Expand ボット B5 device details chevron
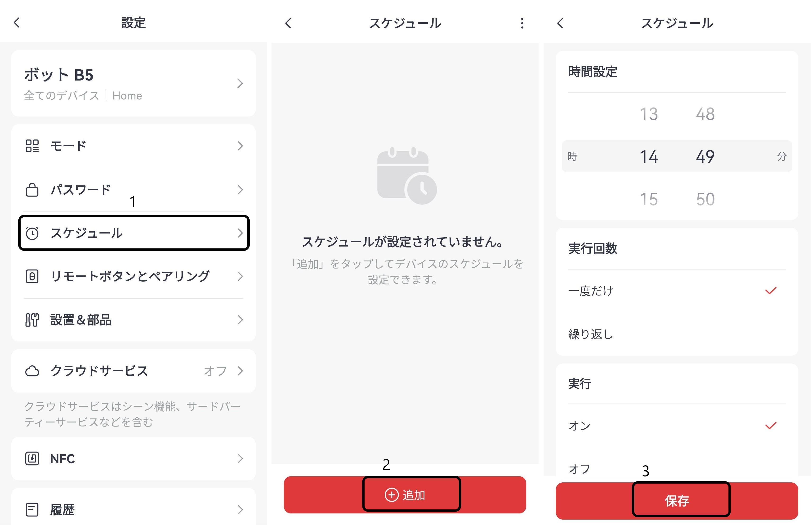The width and height of the screenshot is (812, 530). (240, 84)
